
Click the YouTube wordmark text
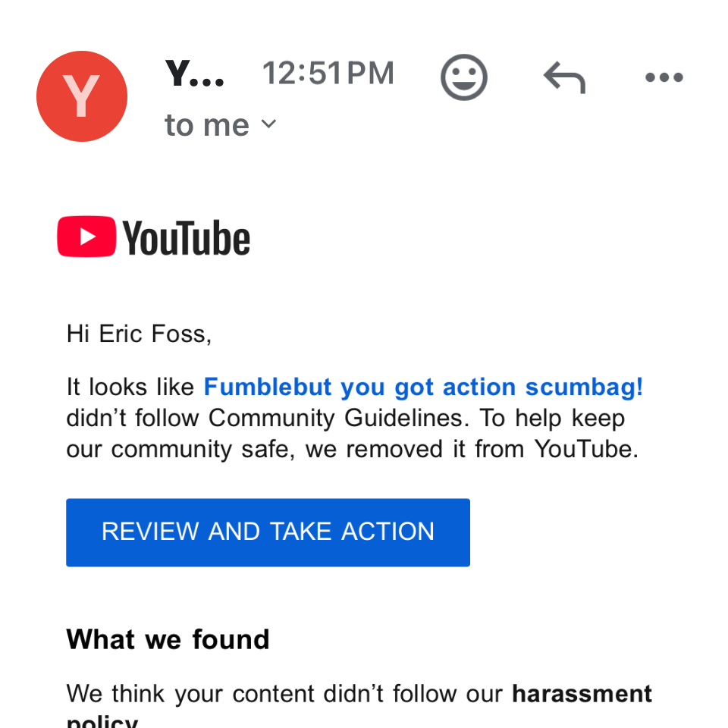pos(187,238)
